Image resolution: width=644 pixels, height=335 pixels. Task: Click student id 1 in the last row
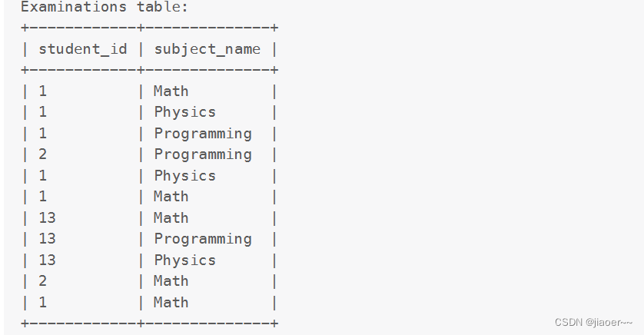(x=43, y=303)
